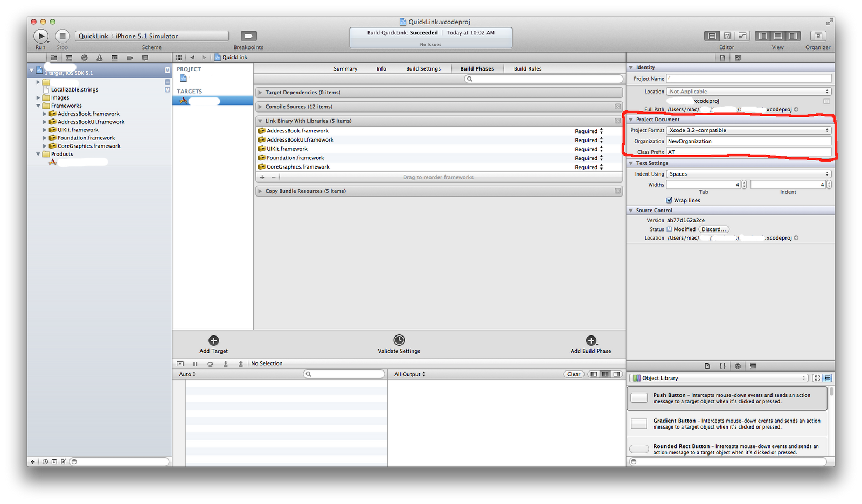Open the Object Library dropdown

719,378
